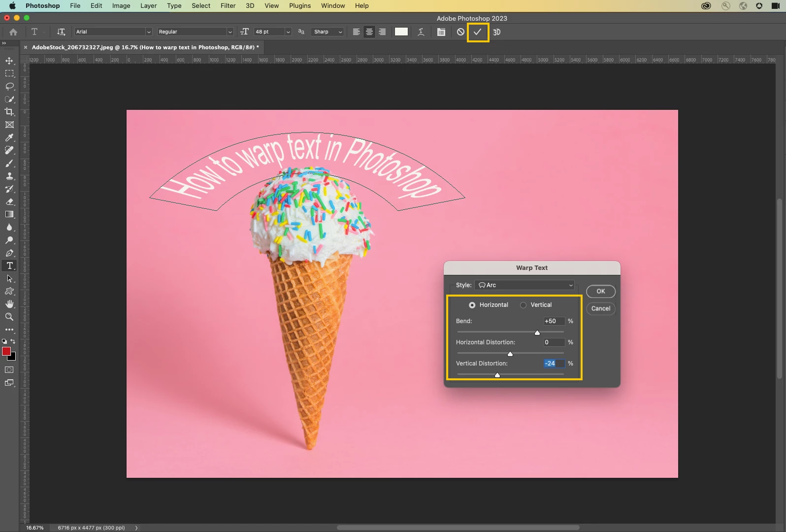Click the Bend slider handle

[537, 333]
